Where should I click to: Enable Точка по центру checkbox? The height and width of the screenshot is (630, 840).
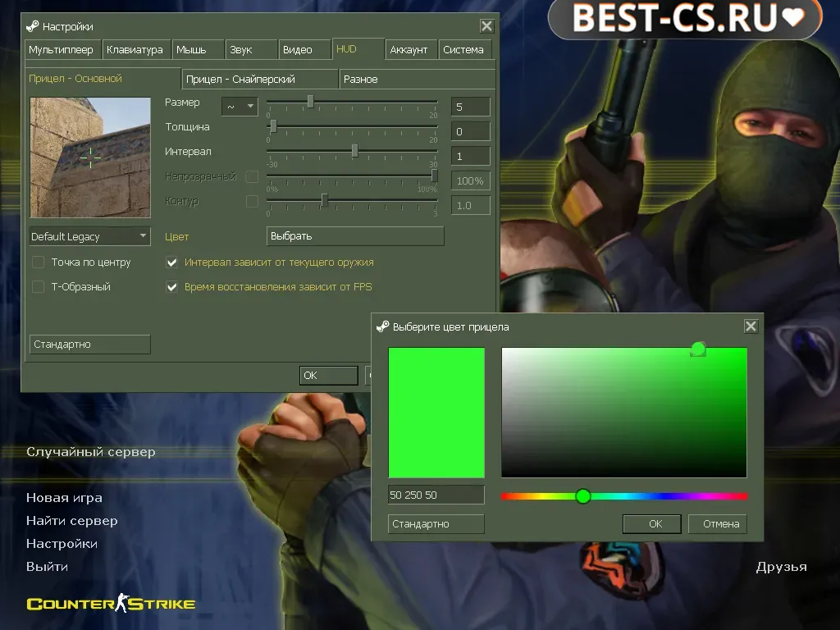pyautogui.click(x=38, y=262)
